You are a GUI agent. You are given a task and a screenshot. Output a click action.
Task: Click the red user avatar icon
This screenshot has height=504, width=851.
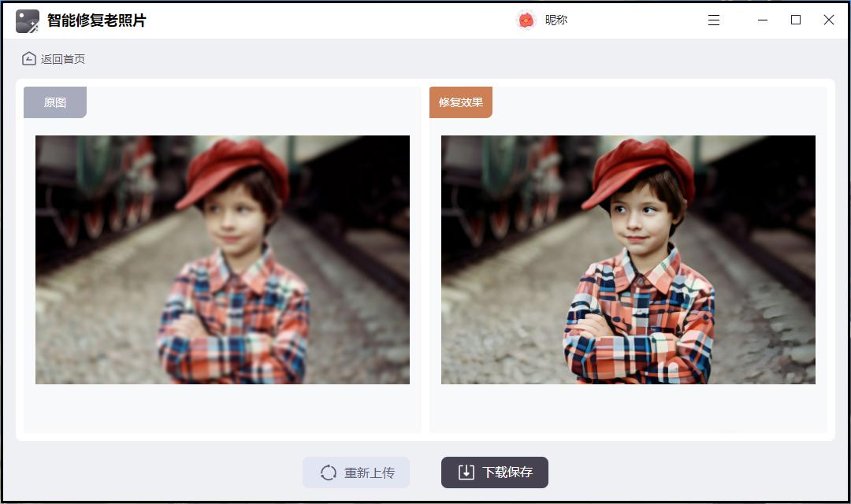pos(526,20)
